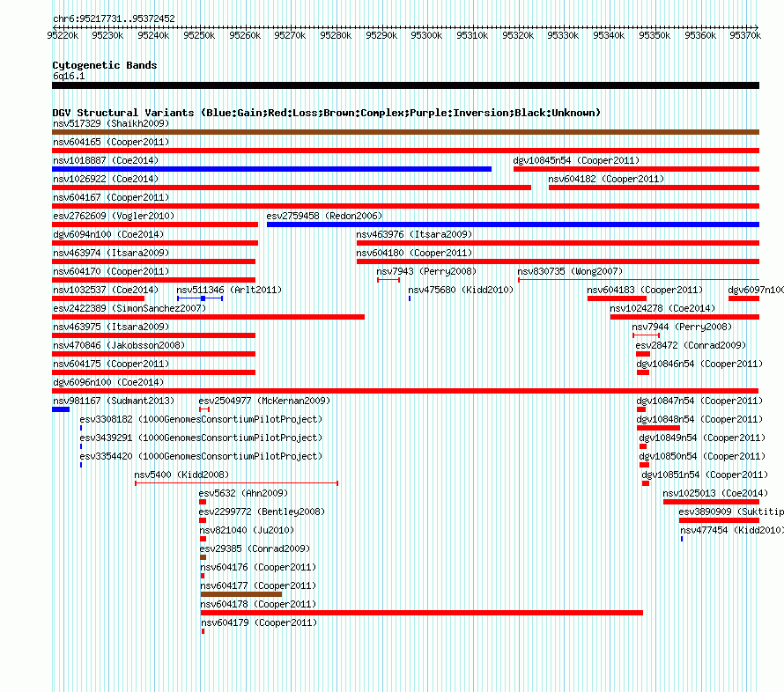Viewport: 784px width, 692px height.
Task: Click the 6q16.1 cytogenetic band bar
Action: click(405, 85)
